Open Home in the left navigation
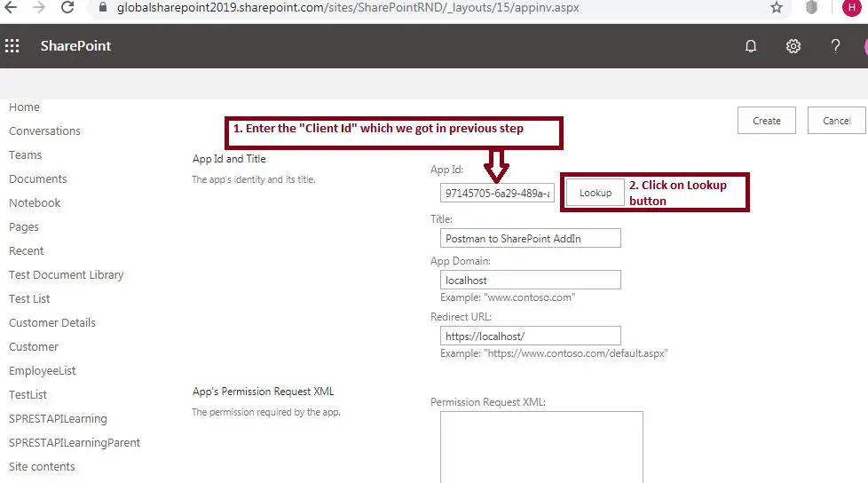868x483 pixels. pyautogui.click(x=24, y=107)
